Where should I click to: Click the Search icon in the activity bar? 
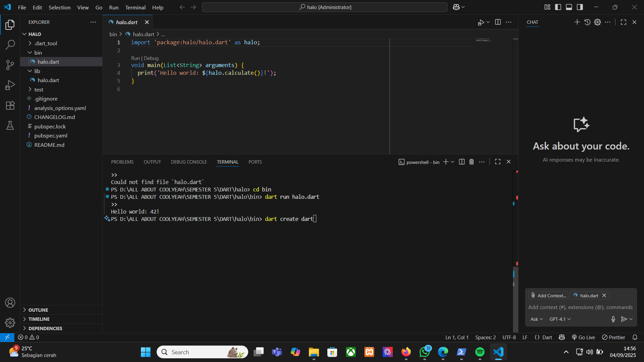point(10,45)
